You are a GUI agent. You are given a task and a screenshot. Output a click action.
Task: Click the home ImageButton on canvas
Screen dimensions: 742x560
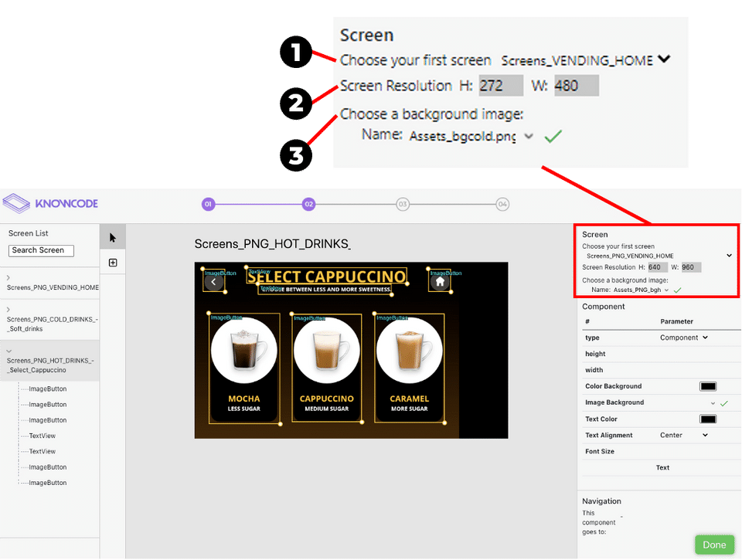(440, 281)
